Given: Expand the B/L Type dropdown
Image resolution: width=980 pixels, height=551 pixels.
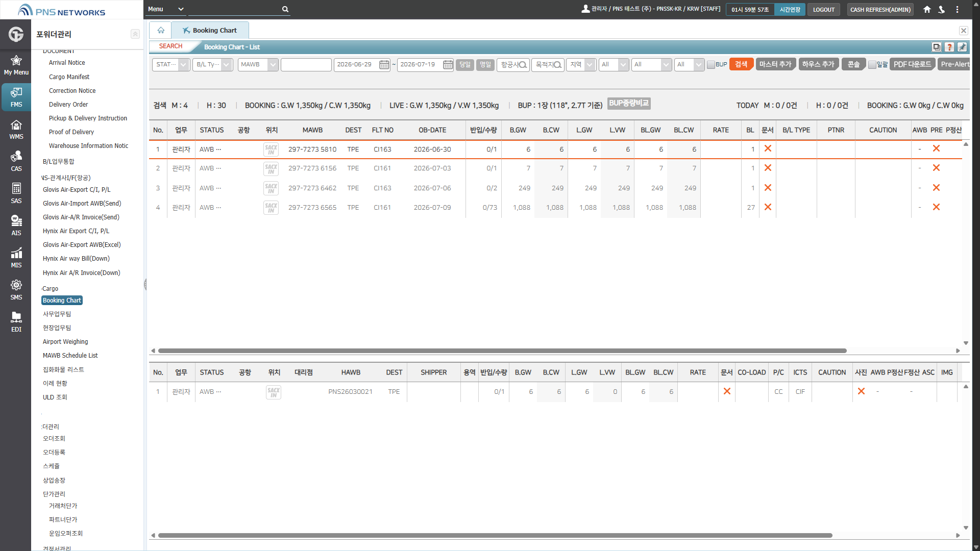Looking at the screenshot, I should (213, 65).
